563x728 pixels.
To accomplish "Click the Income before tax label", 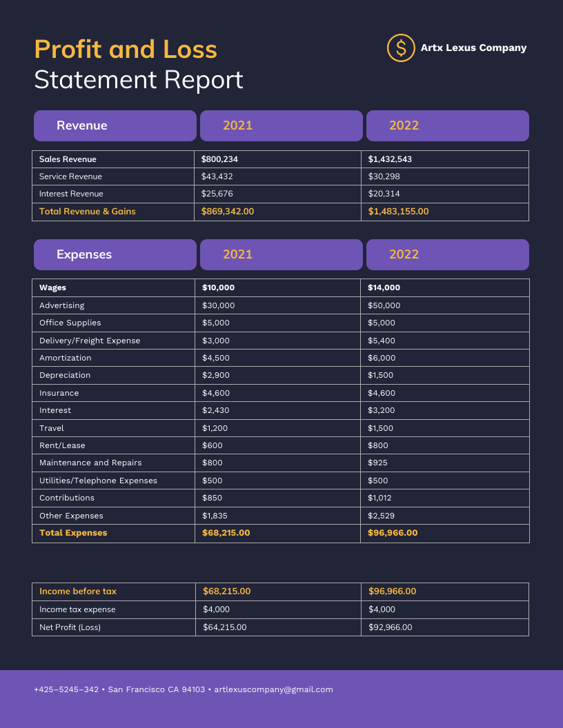I will tap(78, 591).
